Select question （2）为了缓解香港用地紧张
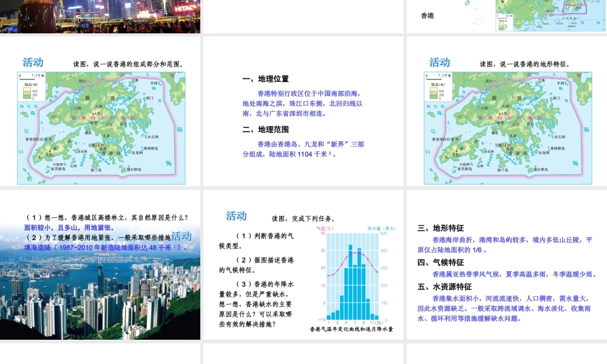Screen dimensions: 607x364 tap(97, 237)
